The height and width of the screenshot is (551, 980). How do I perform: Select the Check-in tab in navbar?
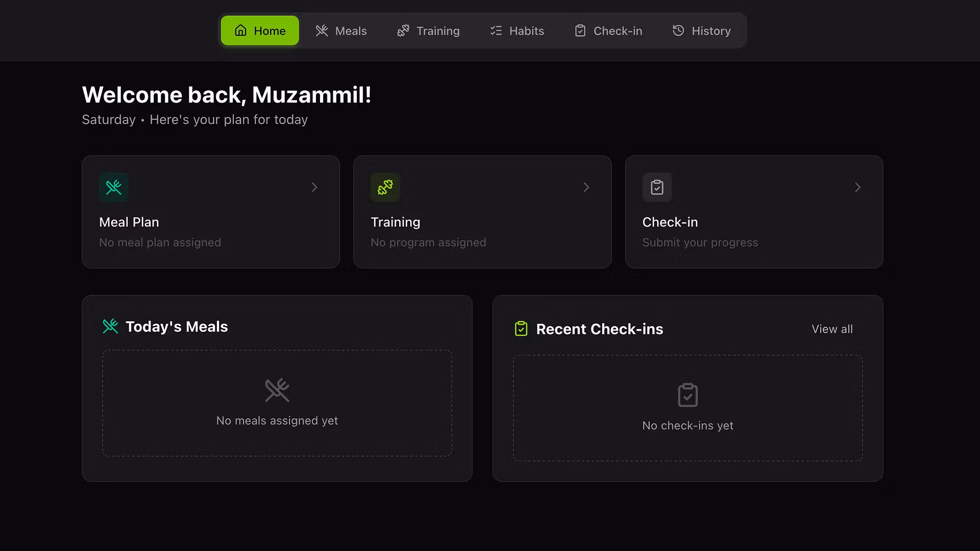[608, 31]
